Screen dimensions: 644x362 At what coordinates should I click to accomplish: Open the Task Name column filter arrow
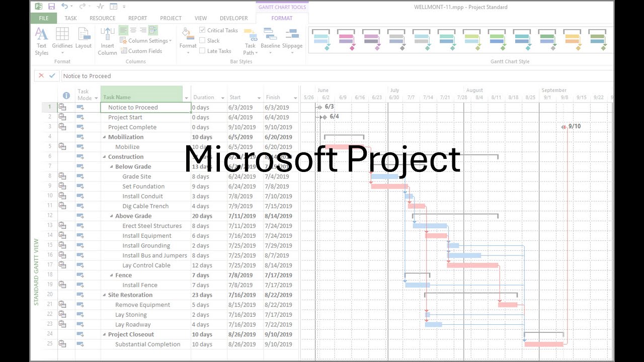tap(187, 98)
